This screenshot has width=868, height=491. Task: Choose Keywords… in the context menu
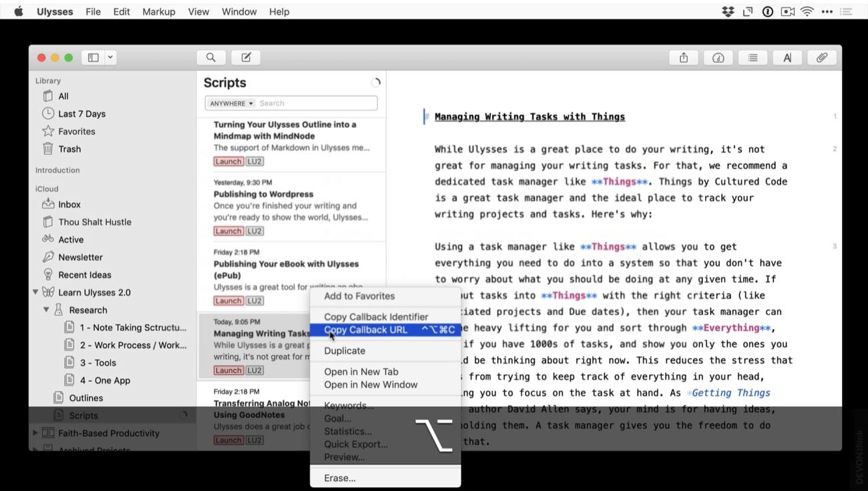(x=349, y=406)
